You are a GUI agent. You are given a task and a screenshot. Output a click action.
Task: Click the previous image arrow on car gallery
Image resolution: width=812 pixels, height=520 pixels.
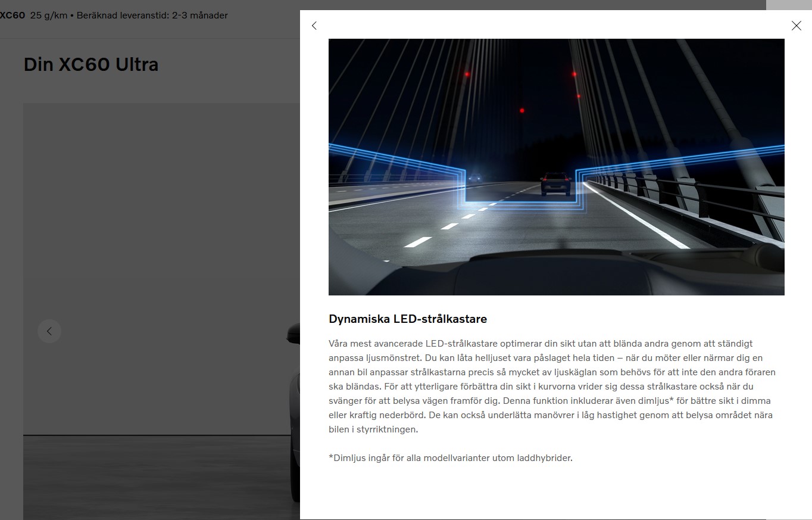(49, 331)
